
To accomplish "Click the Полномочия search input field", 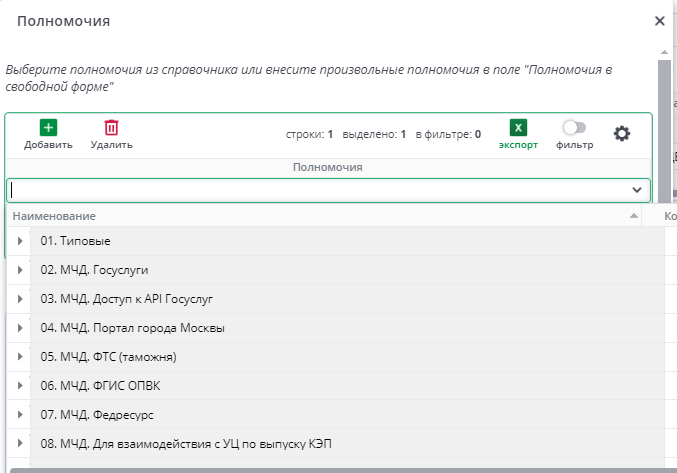I will pyautogui.click(x=320, y=189).
